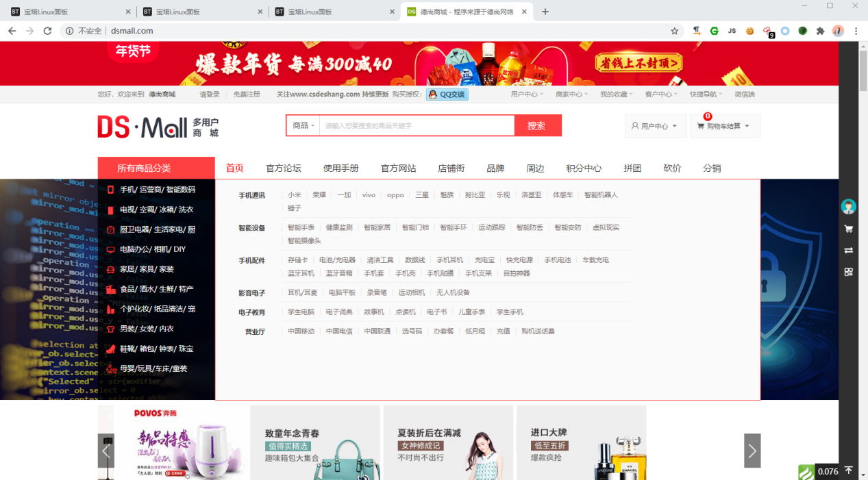868x480 pixels.
Task: Open cart icon in right sidebar
Action: pyautogui.click(x=849, y=229)
